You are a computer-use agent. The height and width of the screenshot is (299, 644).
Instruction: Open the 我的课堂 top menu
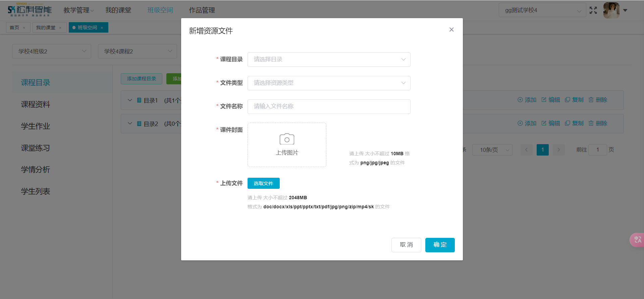tap(118, 10)
